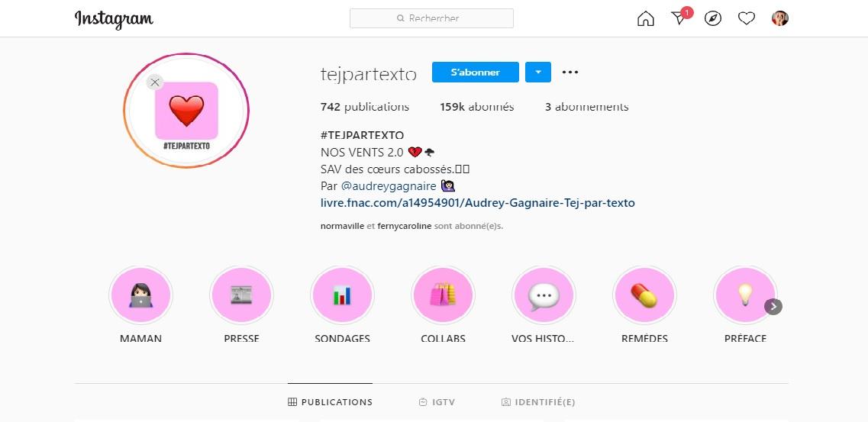Screen dimensions: 868x422
Task: Click the S'abonner button
Action: (475, 72)
